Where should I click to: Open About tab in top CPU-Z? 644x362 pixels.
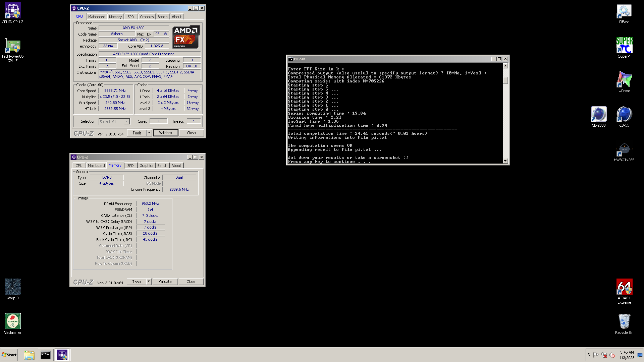(177, 17)
